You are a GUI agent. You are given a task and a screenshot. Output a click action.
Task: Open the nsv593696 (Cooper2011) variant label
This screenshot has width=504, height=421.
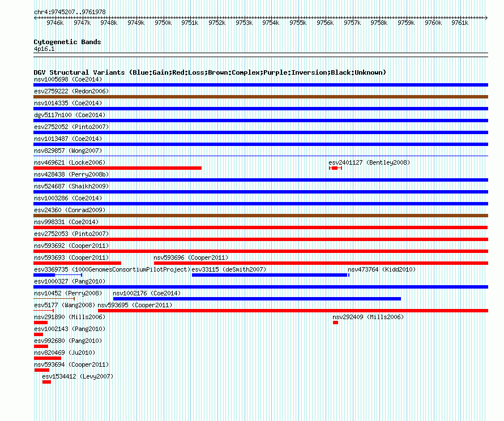click(191, 257)
